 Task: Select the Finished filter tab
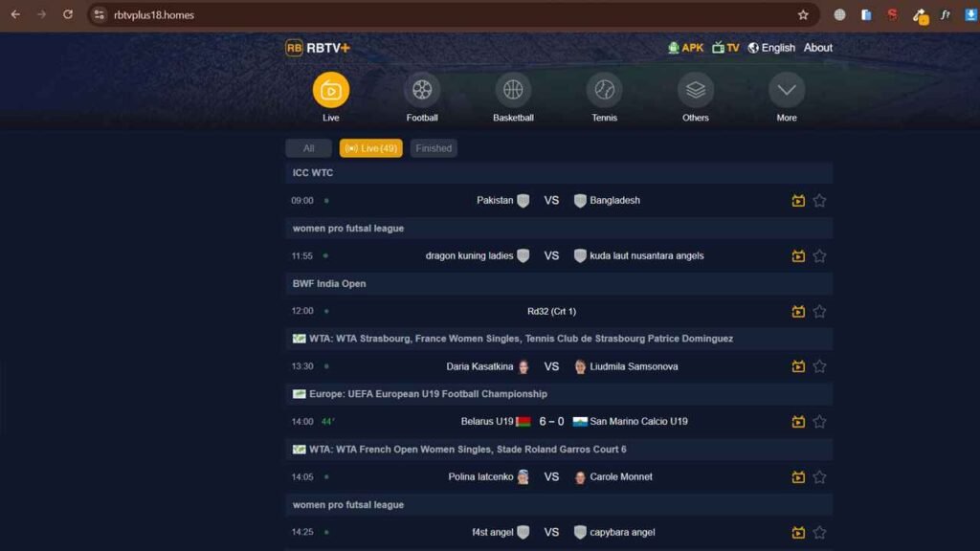434,148
